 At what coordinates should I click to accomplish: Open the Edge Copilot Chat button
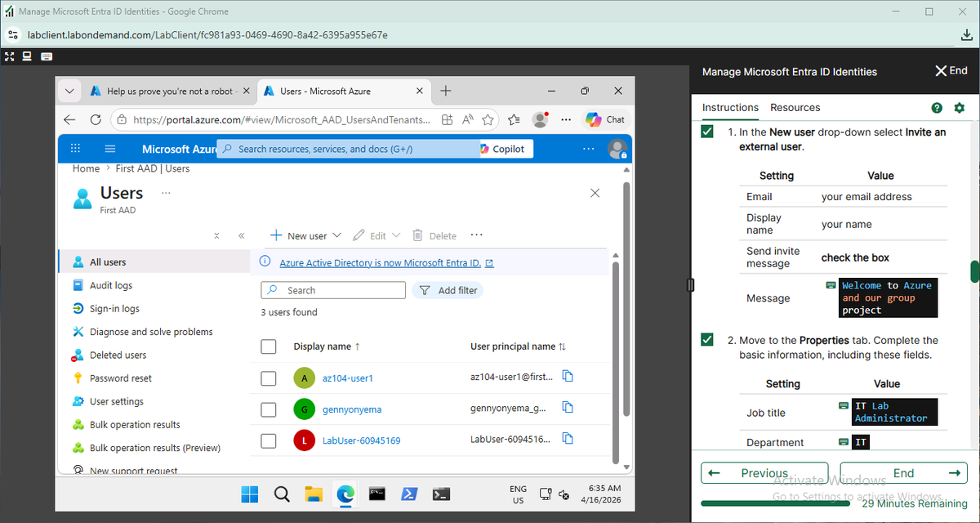tap(605, 119)
